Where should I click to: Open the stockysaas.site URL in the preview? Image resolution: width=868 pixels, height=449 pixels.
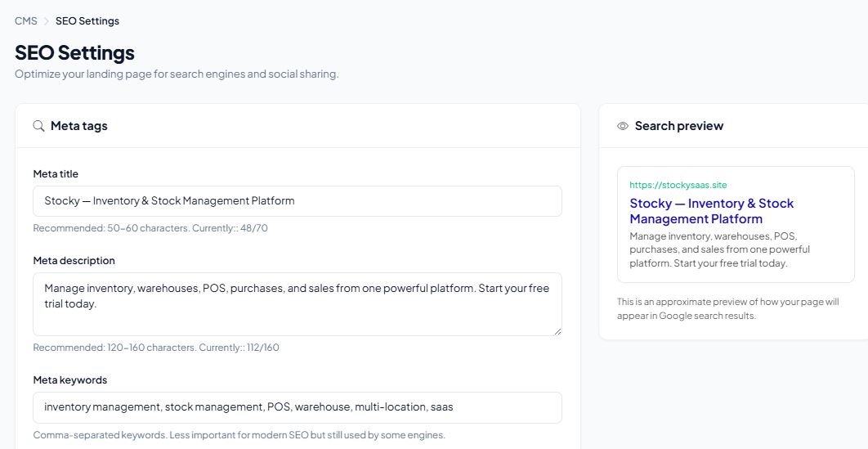click(678, 185)
